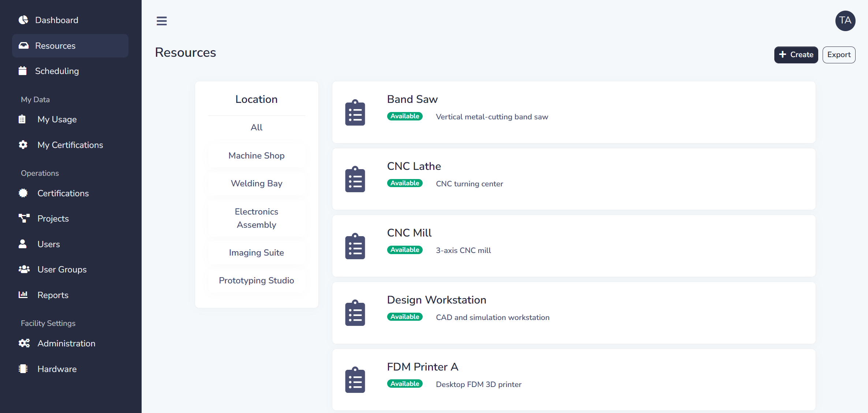The width and height of the screenshot is (868, 413).
Task: Open Administration settings
Action: click(70, 343)
